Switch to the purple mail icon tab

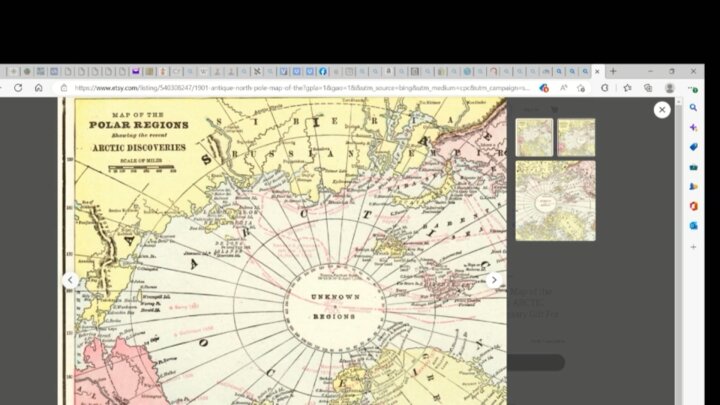(x=136, y=71)
